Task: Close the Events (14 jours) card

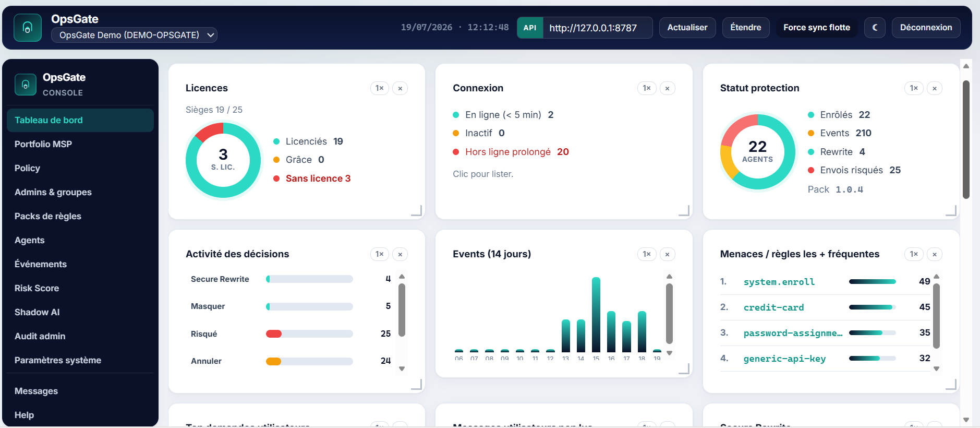Action: [667, 254]
